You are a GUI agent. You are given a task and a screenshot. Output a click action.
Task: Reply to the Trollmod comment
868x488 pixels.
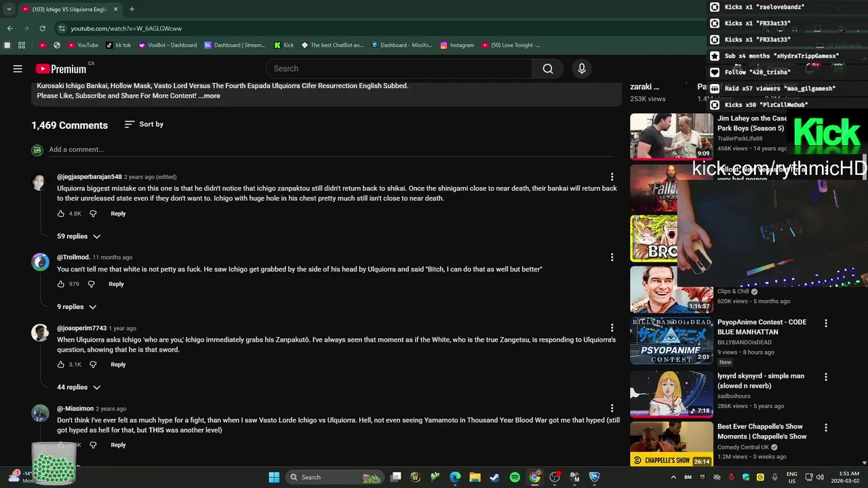[x=116, y=284]
